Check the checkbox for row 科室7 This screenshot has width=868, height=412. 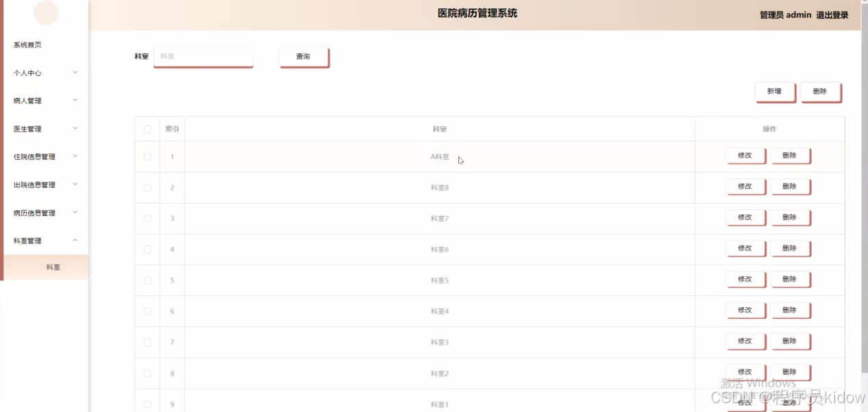tap(147, 219)
